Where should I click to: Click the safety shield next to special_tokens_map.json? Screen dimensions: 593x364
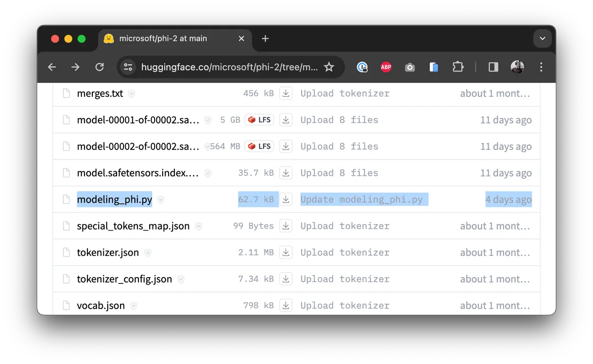click(198, 226)
